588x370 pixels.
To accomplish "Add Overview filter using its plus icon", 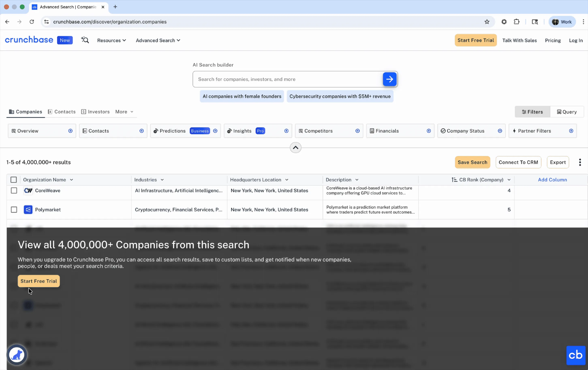I will (70, 131).
